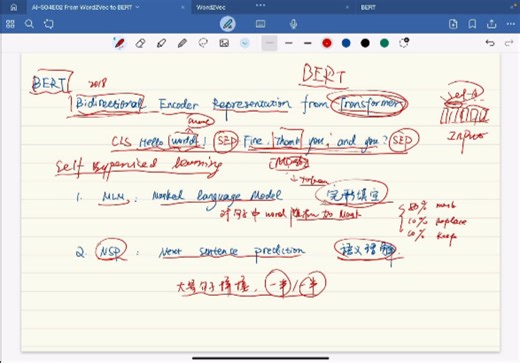Viewport: 520px width, 363px height.
Task: Choose the insert image tool
Action: [224, 43]
